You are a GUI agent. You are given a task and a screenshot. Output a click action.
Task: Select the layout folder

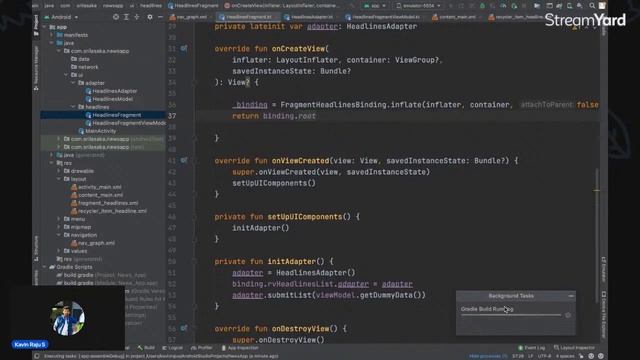[x=75, y=179]
